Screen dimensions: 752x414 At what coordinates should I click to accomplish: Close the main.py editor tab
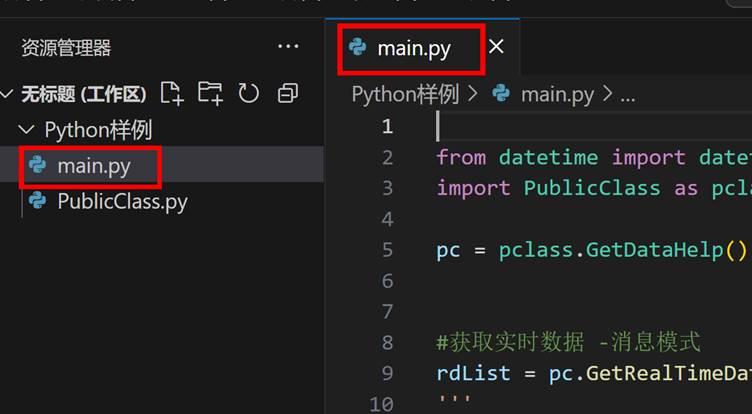(496, 47)
